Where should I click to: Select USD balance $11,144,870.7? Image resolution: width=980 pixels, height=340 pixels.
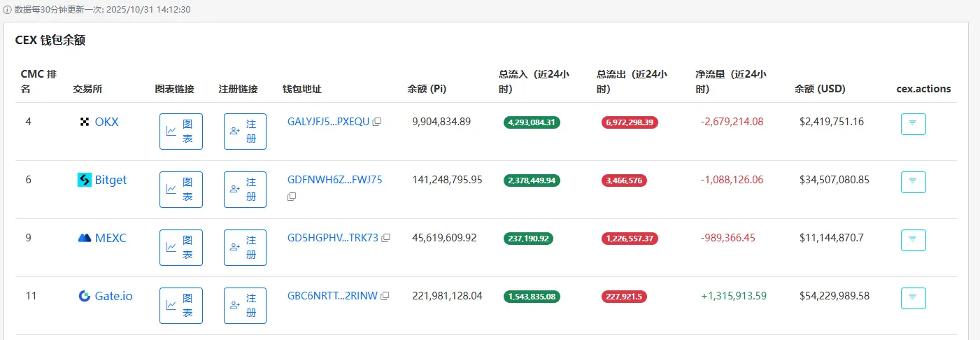pyautogui.click(x=832, y=238)
